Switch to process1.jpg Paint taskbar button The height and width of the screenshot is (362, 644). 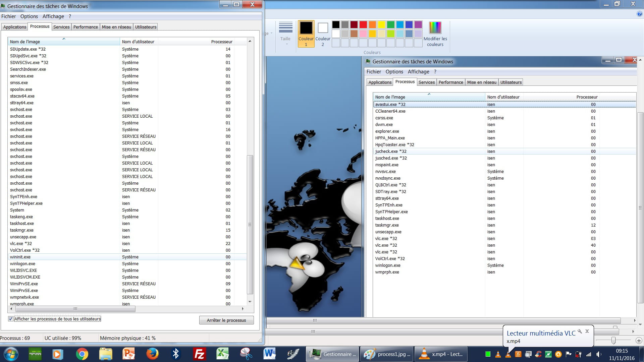point(387,354)
